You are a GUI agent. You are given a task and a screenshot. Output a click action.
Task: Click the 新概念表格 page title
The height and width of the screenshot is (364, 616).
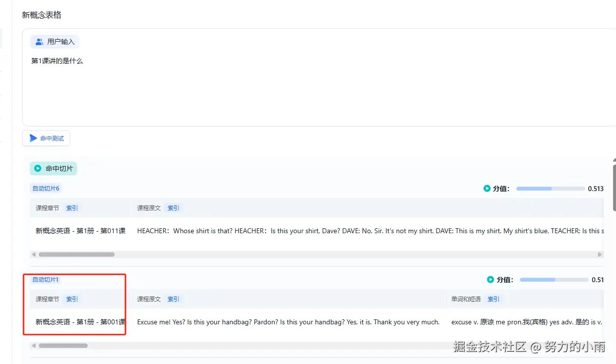[x=42, y=15]
